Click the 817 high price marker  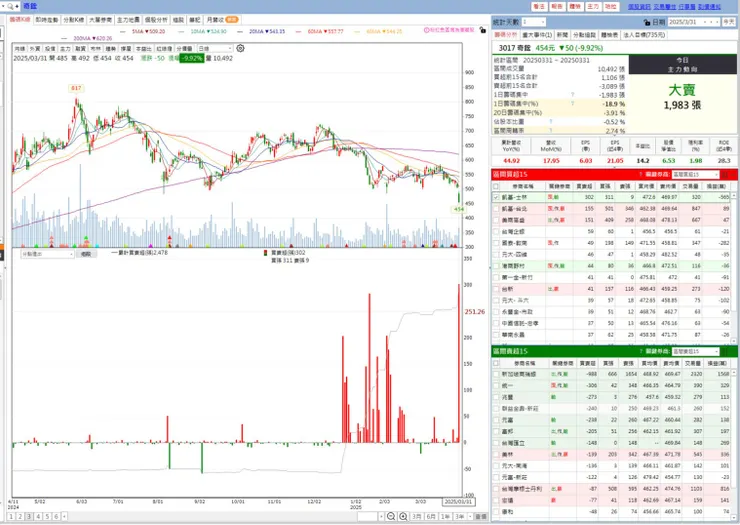[x=76, y=88]
